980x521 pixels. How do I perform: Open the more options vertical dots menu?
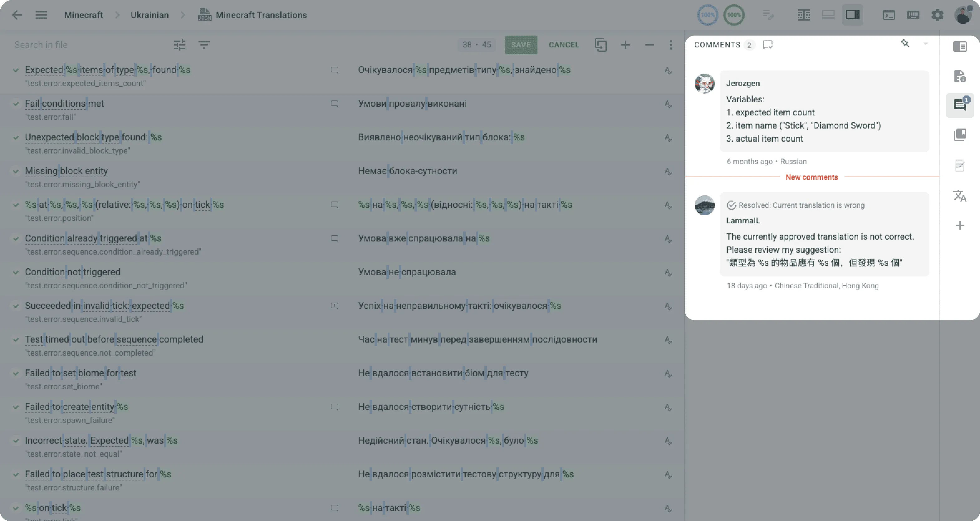coord(671,45)
